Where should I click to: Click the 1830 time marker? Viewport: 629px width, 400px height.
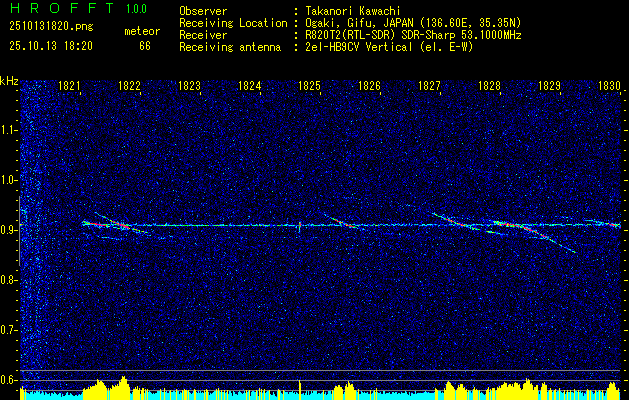(609, 85)
